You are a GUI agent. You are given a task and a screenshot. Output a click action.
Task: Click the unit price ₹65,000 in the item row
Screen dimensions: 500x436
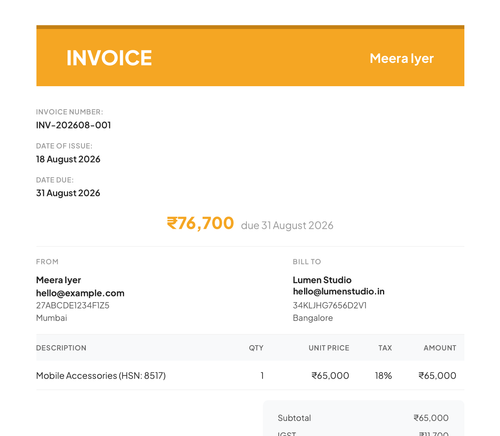330,376
